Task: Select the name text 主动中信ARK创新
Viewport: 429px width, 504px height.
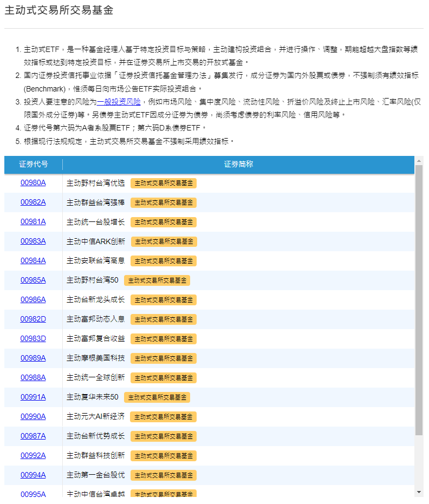Action: (x=96, y=241)
